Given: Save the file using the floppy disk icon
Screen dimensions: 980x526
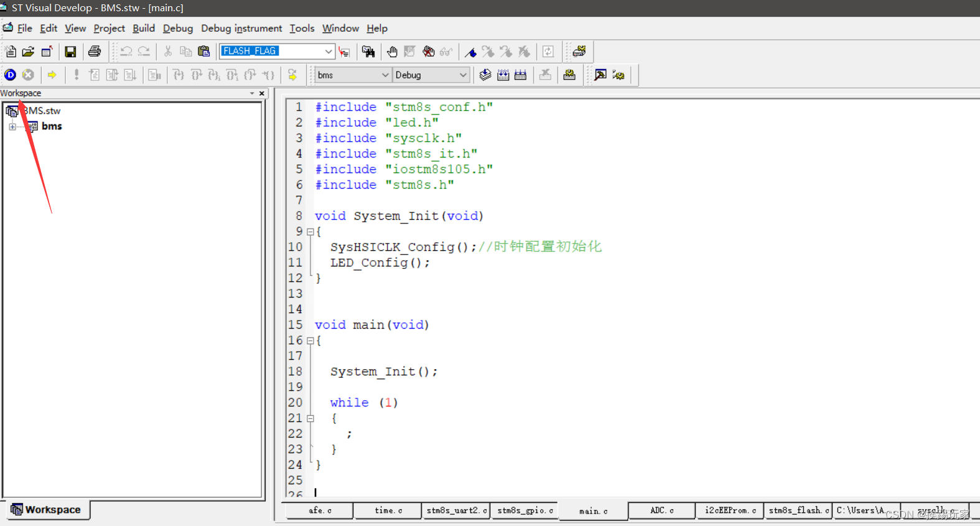Looking at the screenshot, I should [x=70, y=52].
